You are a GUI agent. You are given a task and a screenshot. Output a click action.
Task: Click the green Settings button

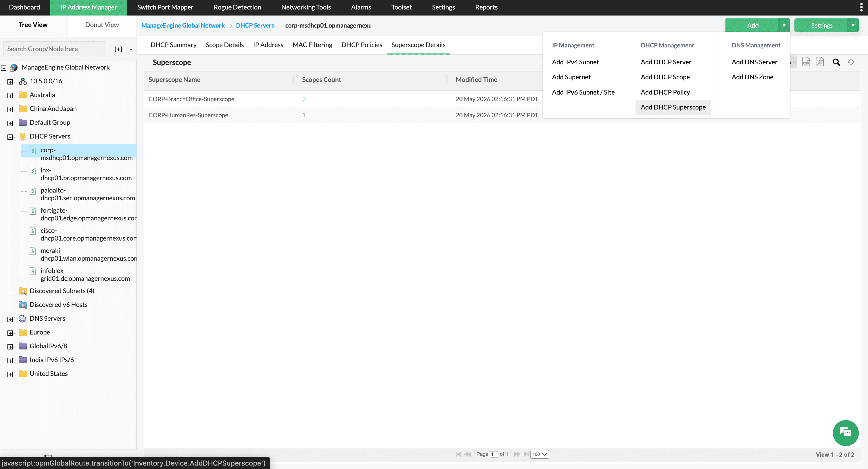tap(821, 25)
